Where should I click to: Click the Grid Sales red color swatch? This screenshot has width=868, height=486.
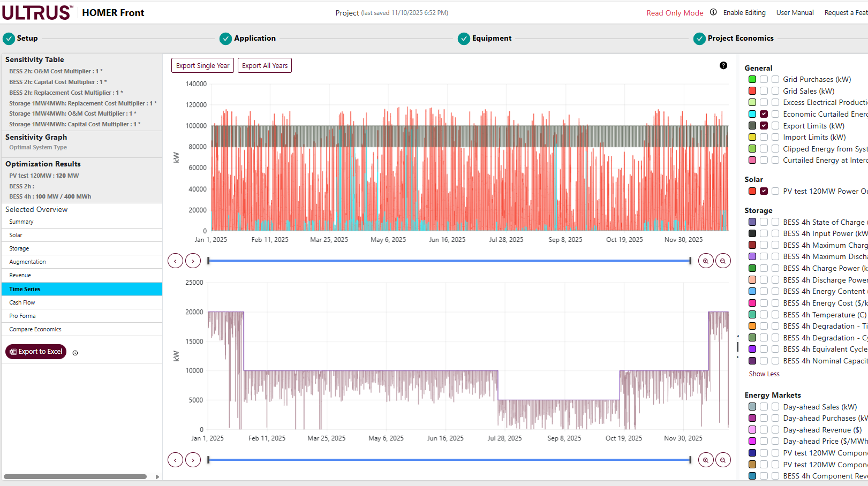coord(752,91)
